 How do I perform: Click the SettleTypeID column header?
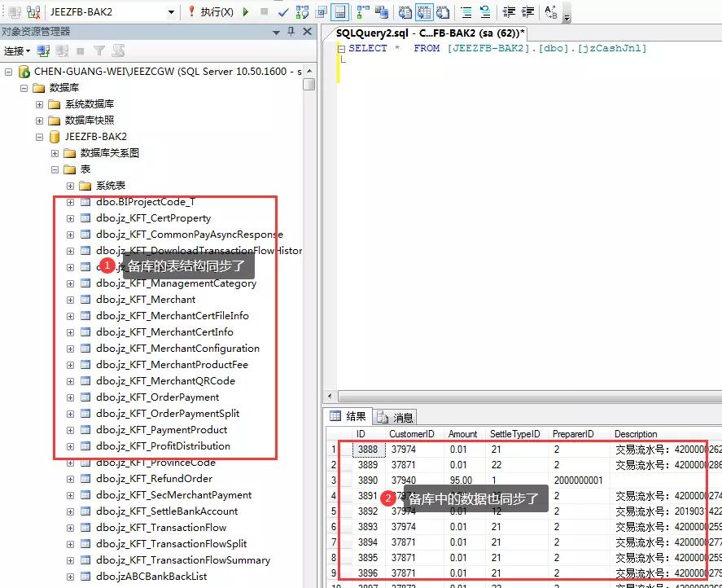click(514, 434)
